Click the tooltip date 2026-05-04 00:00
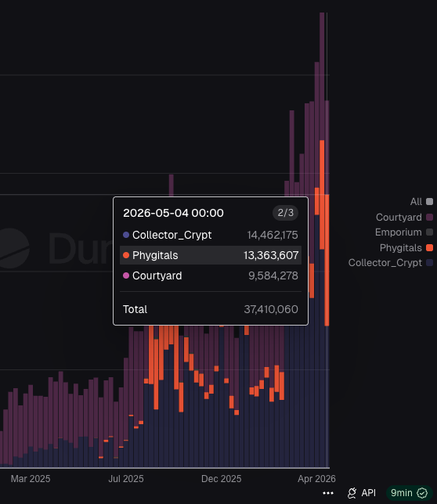Screen dimensions: 437x504 (x=173, y=213)
